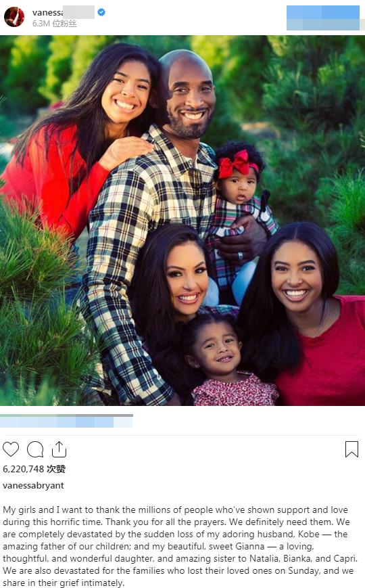Click the blurred blue bar below the photo
This screenshot has width=365, height=588.
tap(66, 422)
